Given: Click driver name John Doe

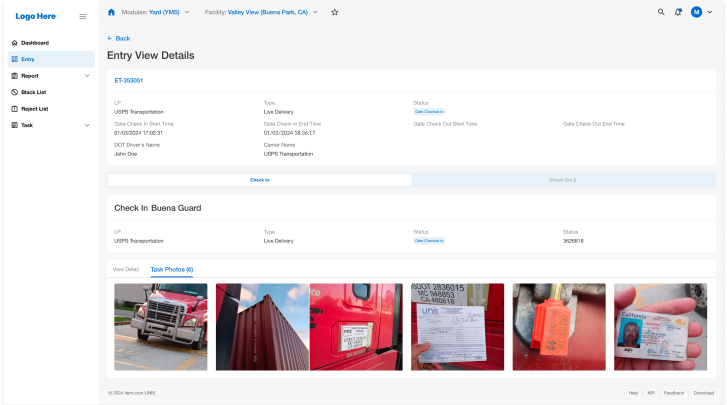Looking at the screenshot, I should (126, 154).
